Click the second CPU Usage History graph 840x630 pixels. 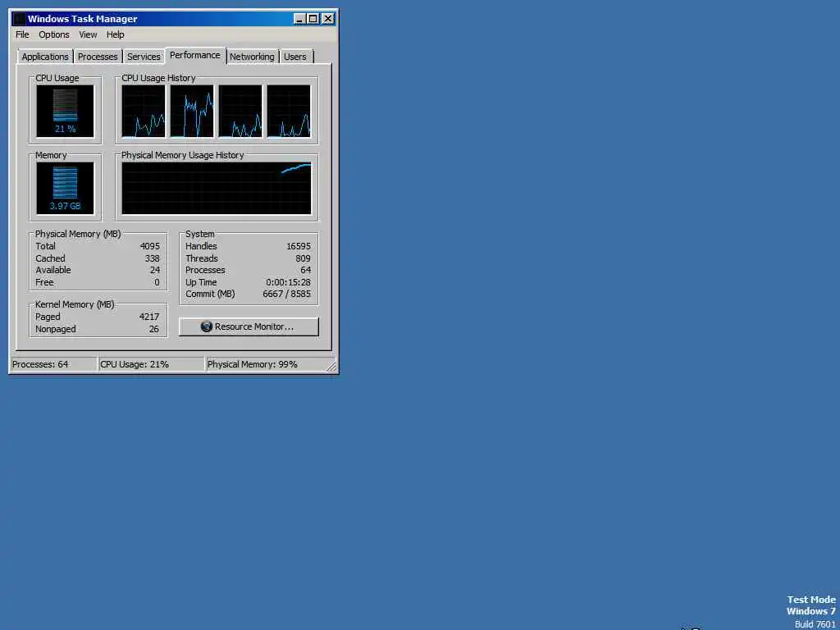click(192, 112)
